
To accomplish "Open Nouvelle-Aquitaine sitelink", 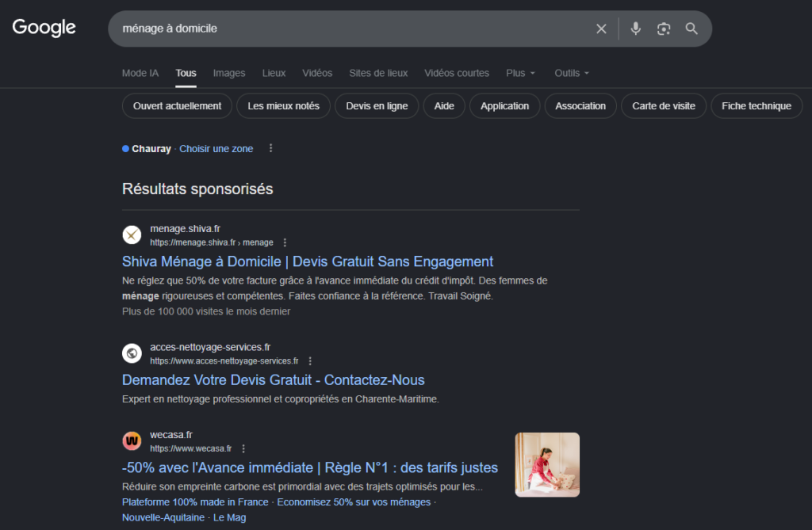I will pos(163,517).
